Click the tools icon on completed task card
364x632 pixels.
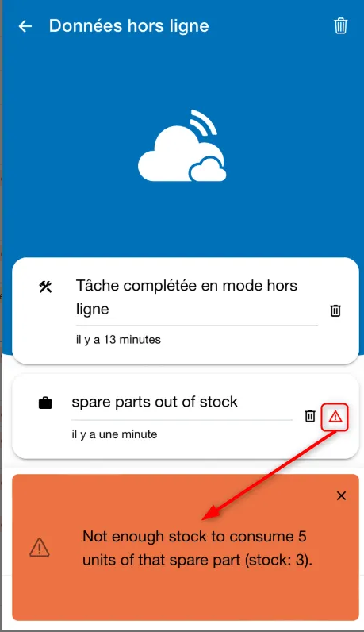coord(45,287)
